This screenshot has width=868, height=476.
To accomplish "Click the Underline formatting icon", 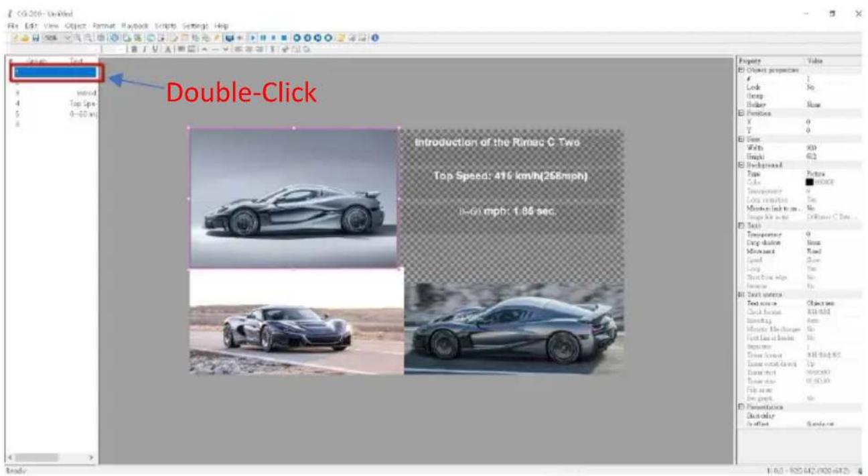I will 155,49.
